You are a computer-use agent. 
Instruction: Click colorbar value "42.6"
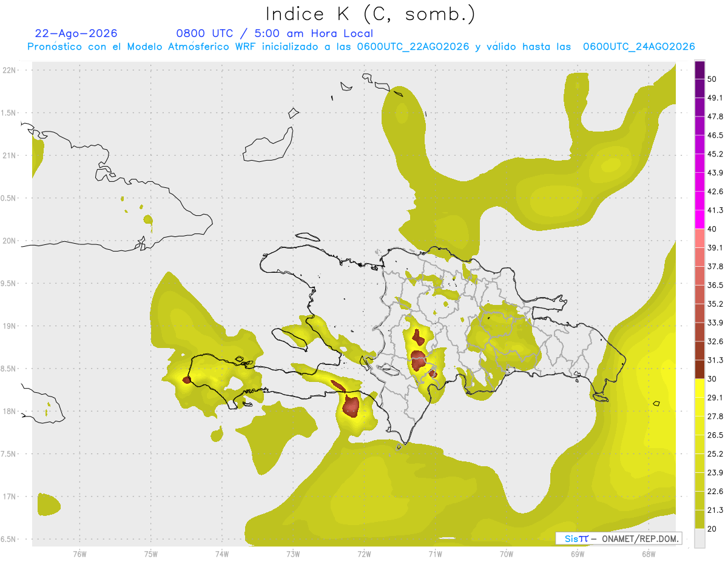tap(715, 192)
